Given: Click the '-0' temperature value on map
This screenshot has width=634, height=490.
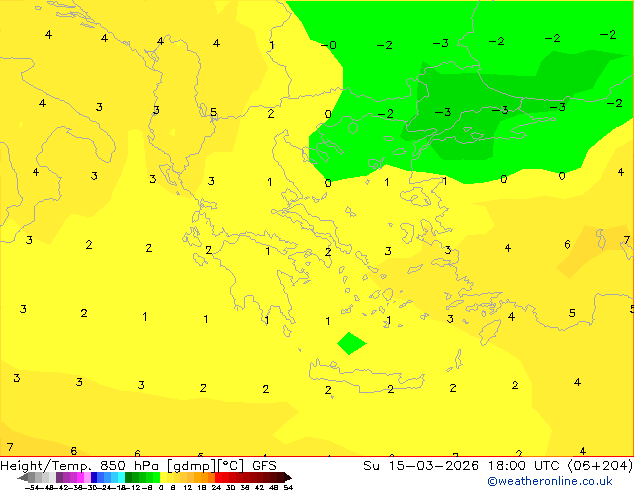Looking at the screenshot, I should click(x=328, y=45).
